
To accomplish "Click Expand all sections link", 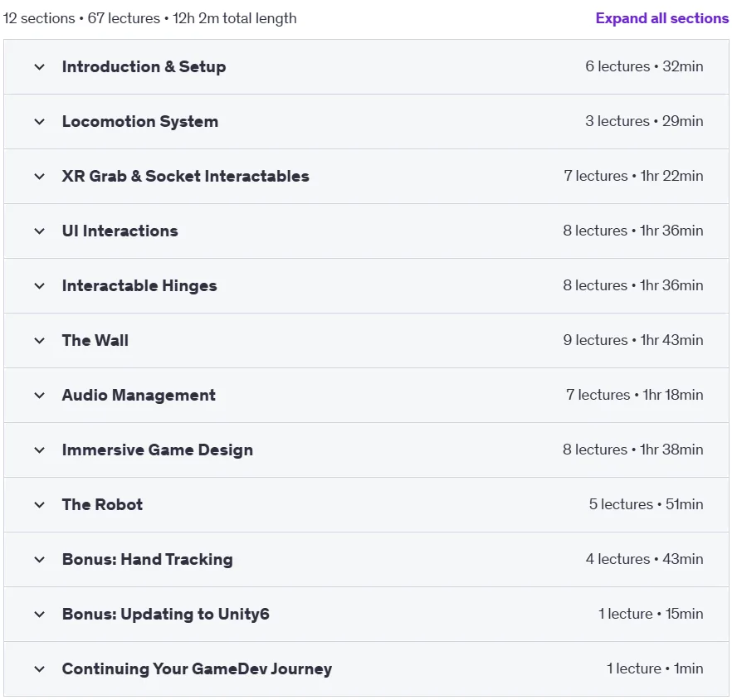I will point(662,18).
